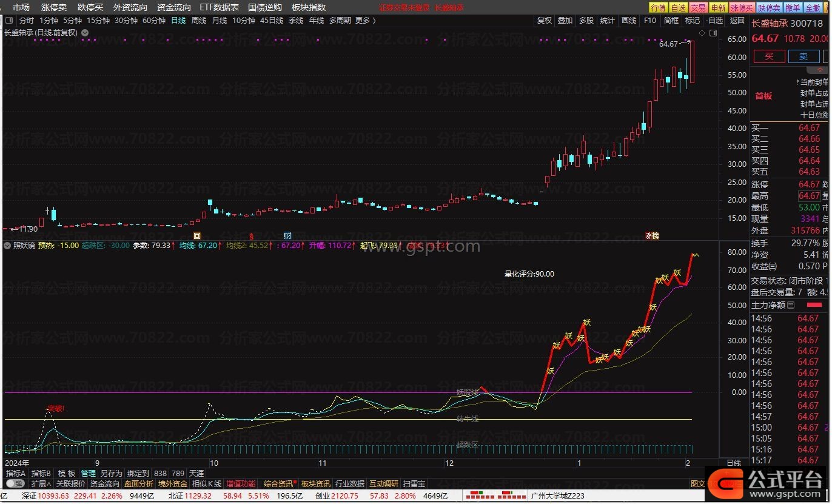Click the diamond icon above the price scale
832x504 pixels.
click(x=702, y=33)
